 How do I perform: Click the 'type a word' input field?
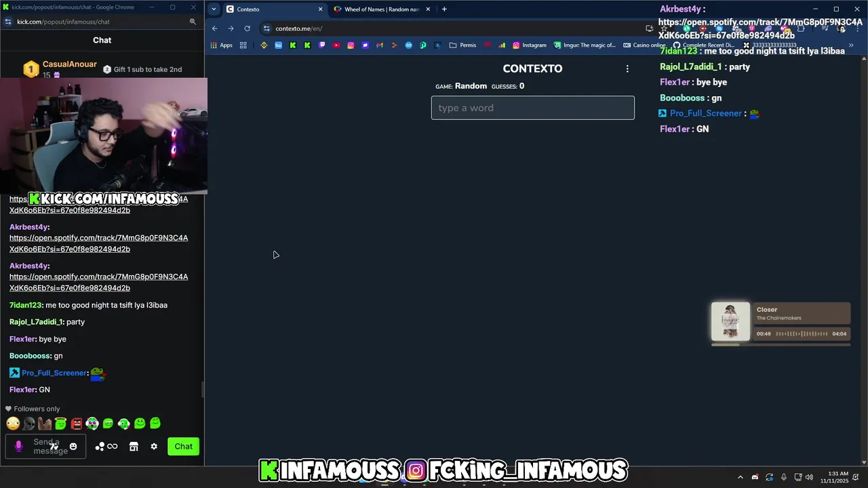[533, 108]
